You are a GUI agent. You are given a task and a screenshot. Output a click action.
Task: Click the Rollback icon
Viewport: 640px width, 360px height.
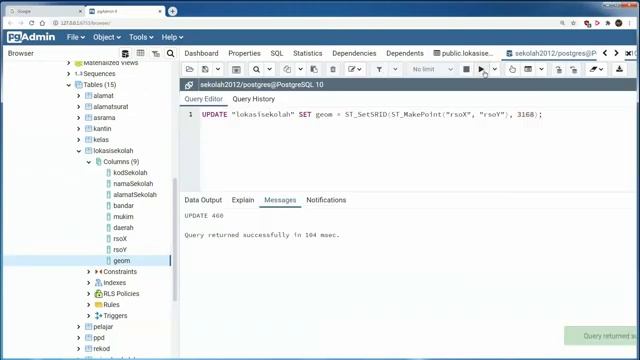click(x=573, y=69)
